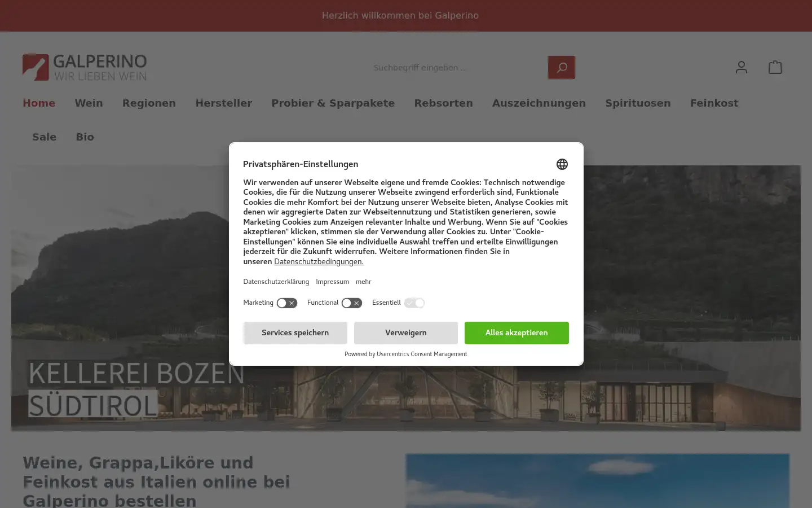
Task: Toggle the Functional cookies switch
Action: pyautogui.click(x=351, y=303)
